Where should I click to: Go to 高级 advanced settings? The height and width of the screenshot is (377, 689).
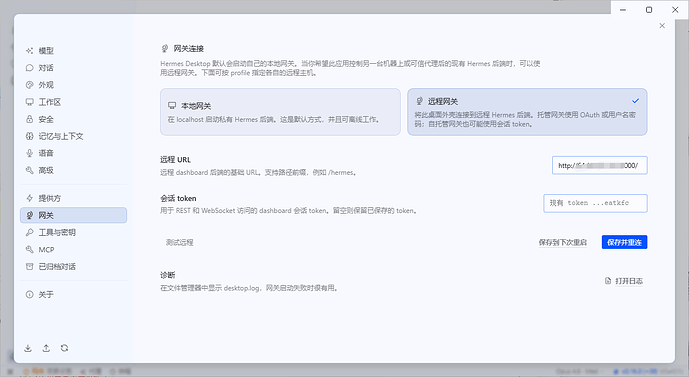[73, 170]
